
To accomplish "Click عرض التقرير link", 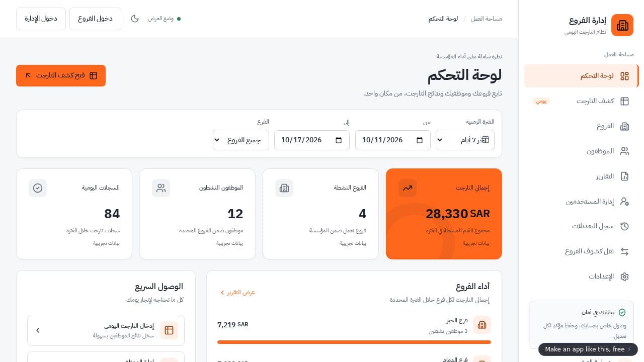I will (x=237, y=292).
